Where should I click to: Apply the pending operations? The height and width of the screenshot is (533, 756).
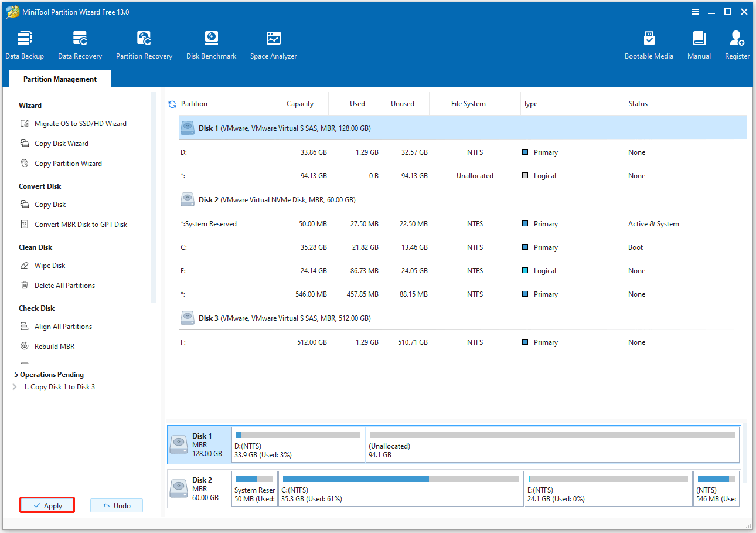point(47,505)
